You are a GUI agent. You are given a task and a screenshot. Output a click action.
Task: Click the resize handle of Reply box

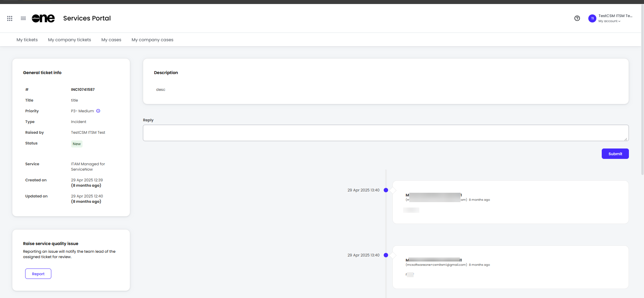click(x=626, y=139)
